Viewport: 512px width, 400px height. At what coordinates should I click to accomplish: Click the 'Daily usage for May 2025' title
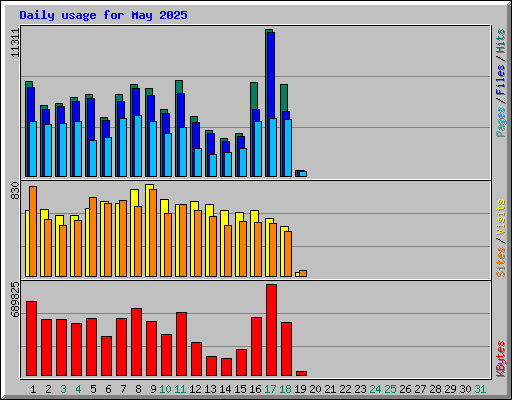103,15
